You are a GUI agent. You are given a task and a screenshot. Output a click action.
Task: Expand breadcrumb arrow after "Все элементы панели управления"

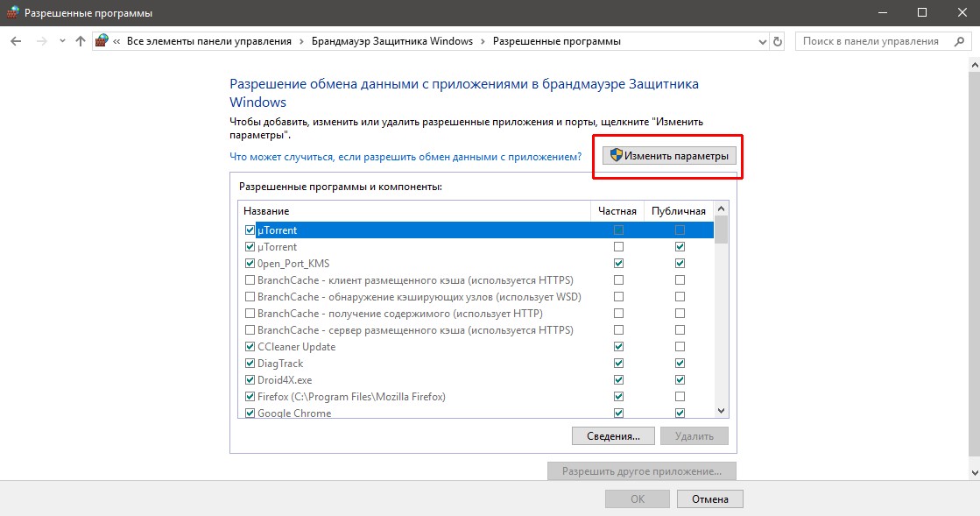301,41
